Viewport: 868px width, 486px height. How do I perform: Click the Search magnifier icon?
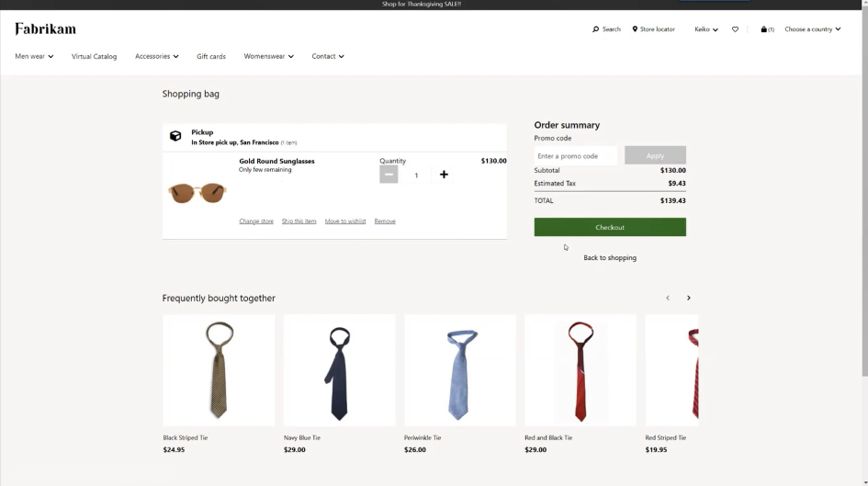coord(596,29)
